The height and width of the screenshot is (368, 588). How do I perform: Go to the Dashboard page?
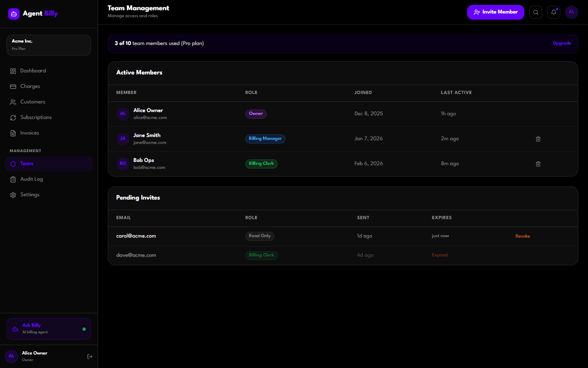pos(33,71)
